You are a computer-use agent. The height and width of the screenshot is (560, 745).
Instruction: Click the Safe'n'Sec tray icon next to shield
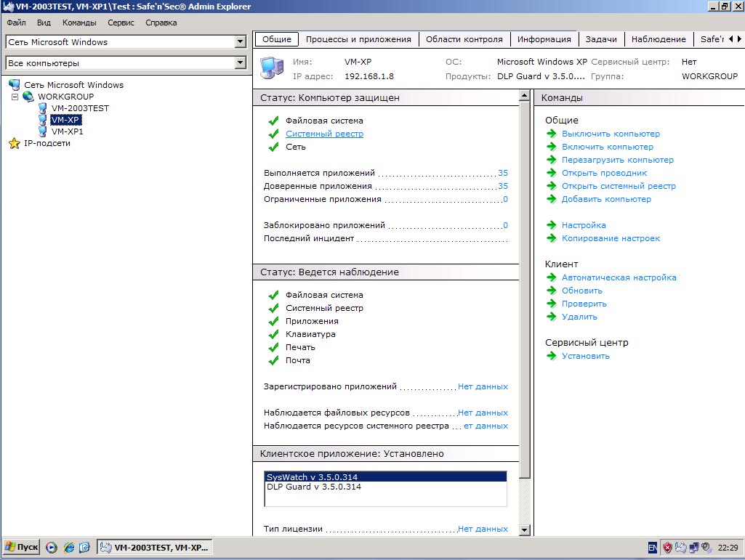pyautogui.click(x=680, y=548)
